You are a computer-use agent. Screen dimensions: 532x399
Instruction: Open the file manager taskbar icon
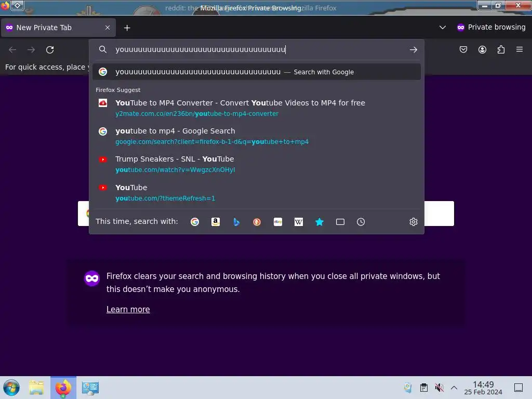tap(36, 388)
